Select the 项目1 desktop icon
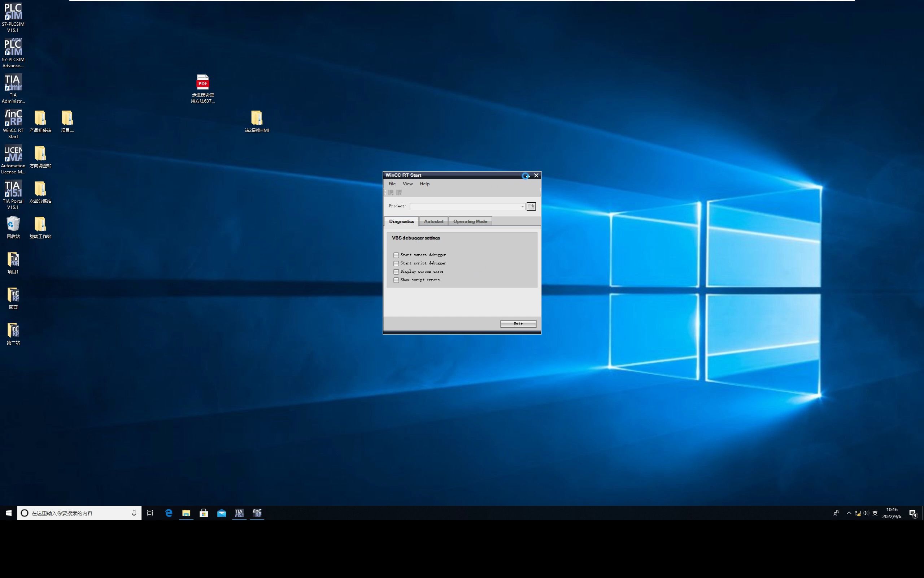 pos(13,263)
